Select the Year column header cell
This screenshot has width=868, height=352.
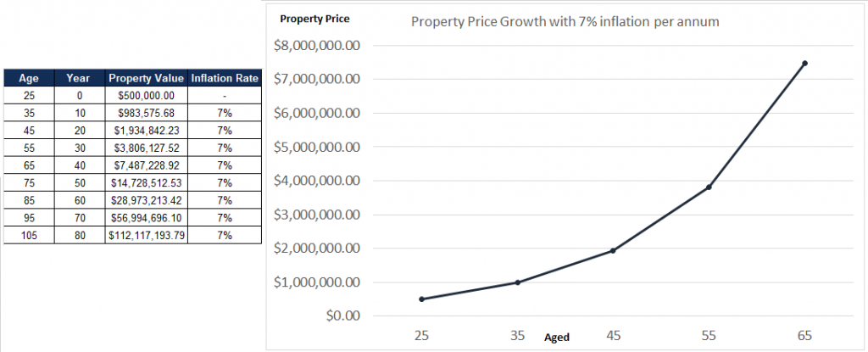80,78
